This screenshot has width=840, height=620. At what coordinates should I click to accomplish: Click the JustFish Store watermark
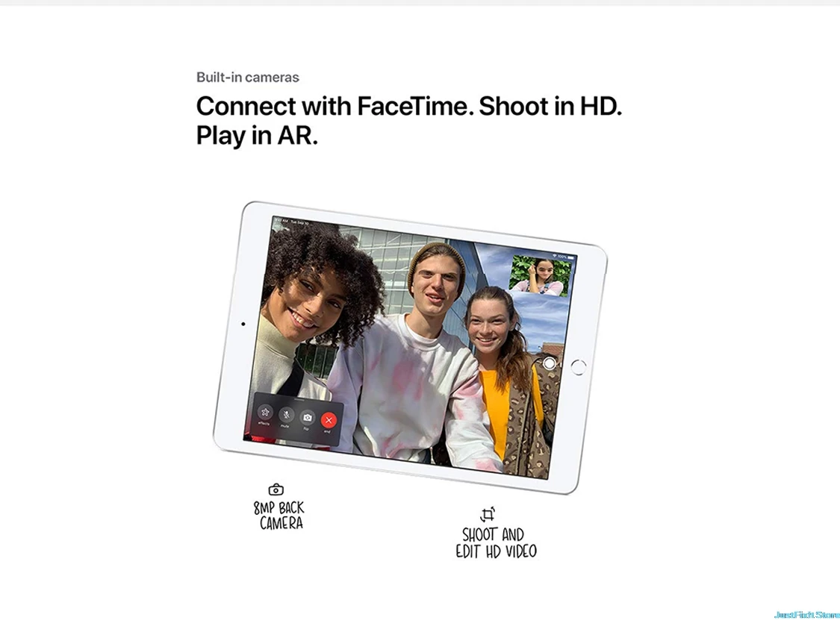807,614
